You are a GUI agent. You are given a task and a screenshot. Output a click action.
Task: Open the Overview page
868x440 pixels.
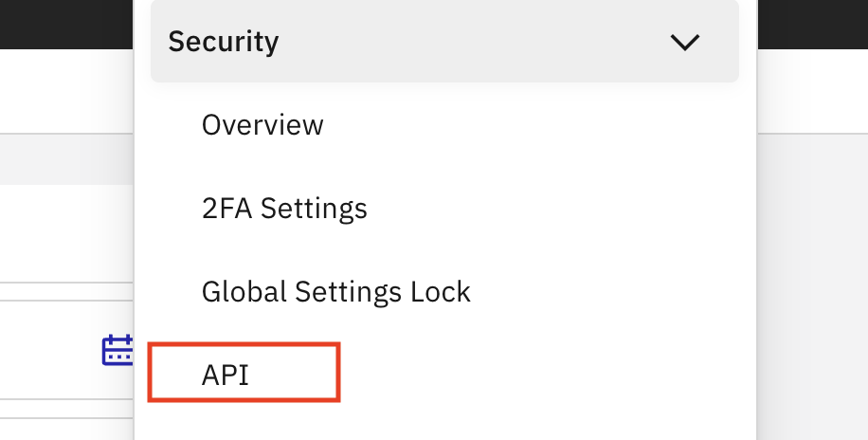click(262, 124)
